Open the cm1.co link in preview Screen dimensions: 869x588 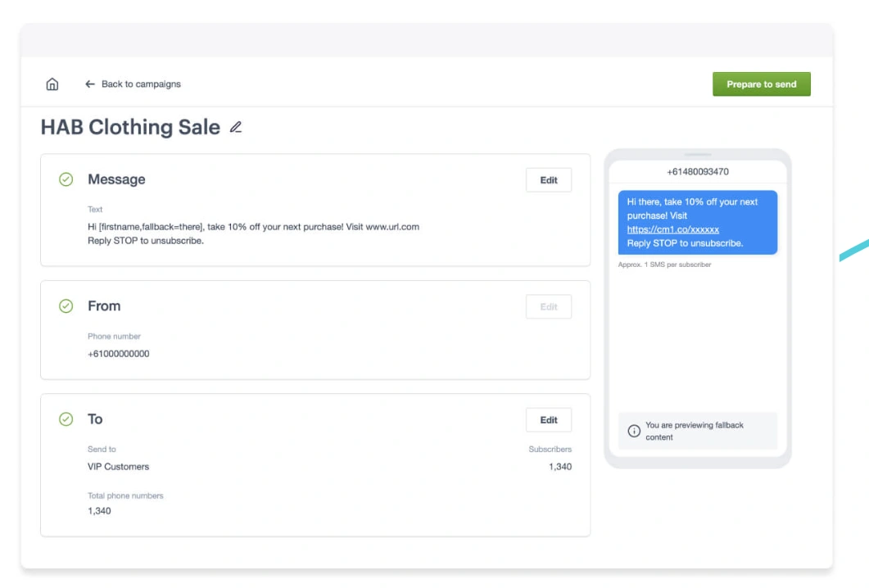[672, 229]
